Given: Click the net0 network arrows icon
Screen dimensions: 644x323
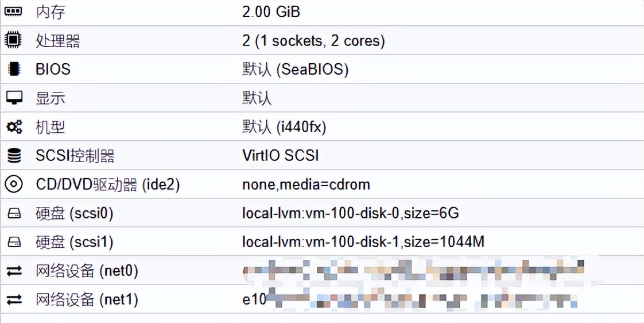Looking at the screenshot, I should pyautogui.click(x=14, y=271).
